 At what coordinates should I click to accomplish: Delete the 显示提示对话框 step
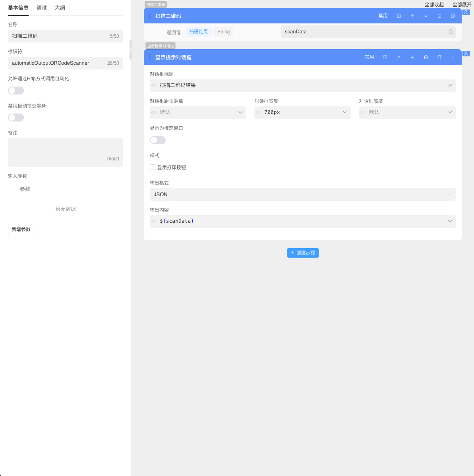tap(426, 57)
